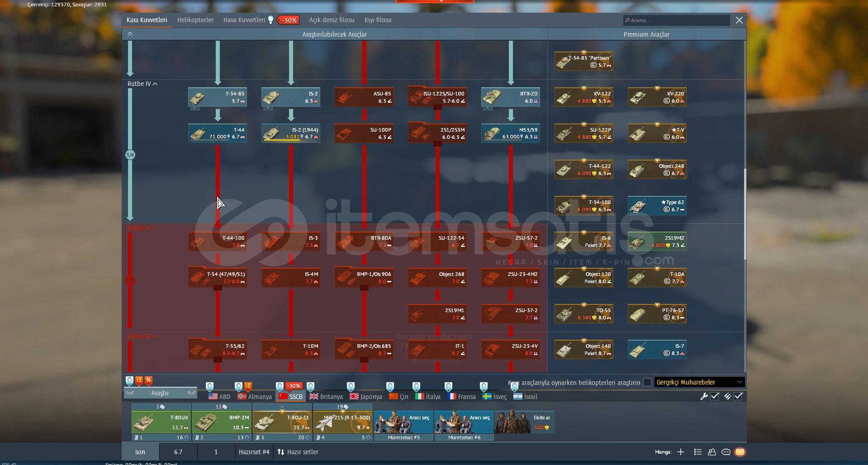Image resolution: width=868 pixels, height=465 pixels.
Task: Select the IS-2 vehicle card
Action: point(291,97)
